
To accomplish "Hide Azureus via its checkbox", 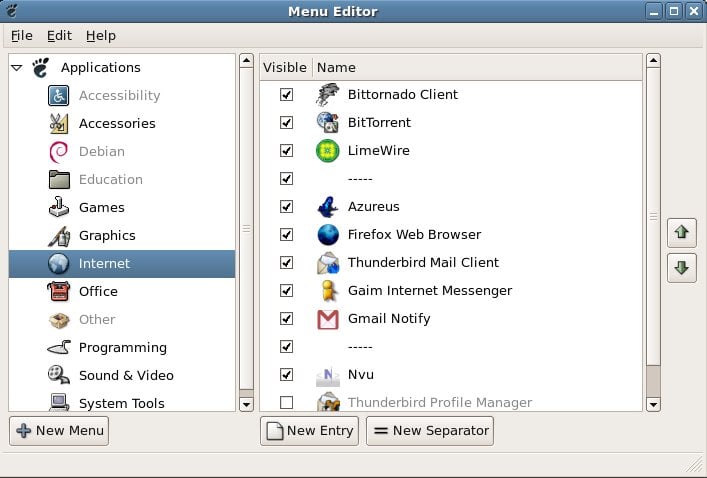I will (286, 207).
